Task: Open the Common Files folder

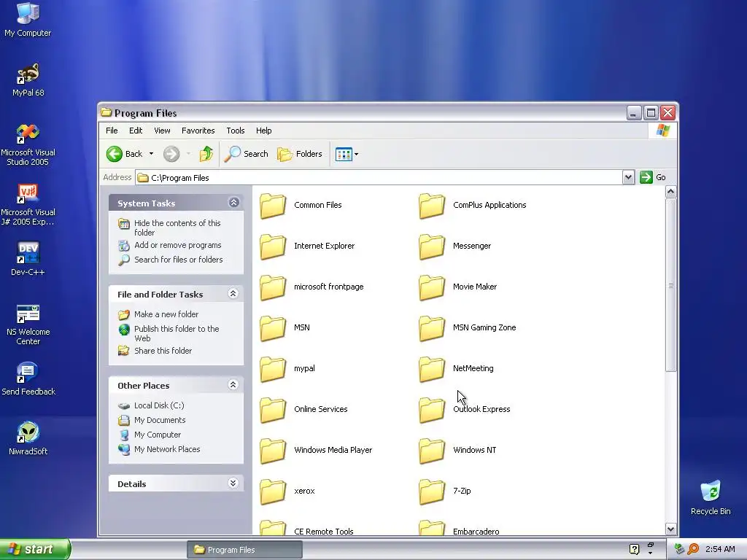Action: (x=301, y=205)
